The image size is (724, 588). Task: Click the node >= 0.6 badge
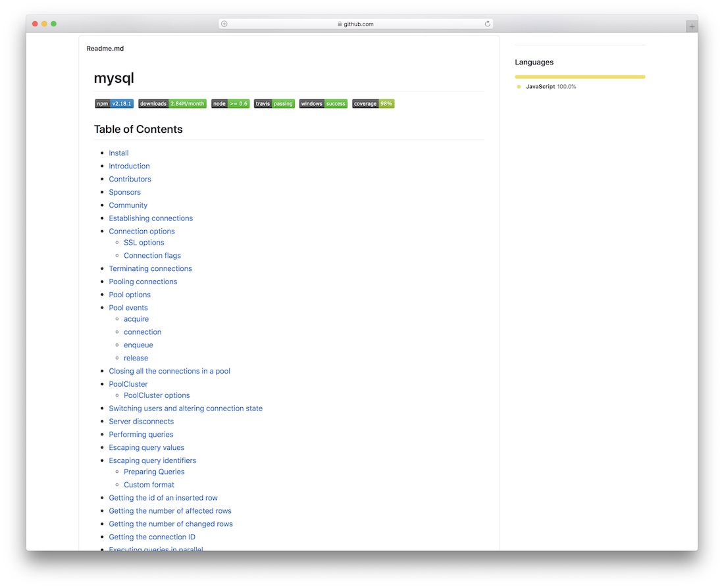(230, 104)
